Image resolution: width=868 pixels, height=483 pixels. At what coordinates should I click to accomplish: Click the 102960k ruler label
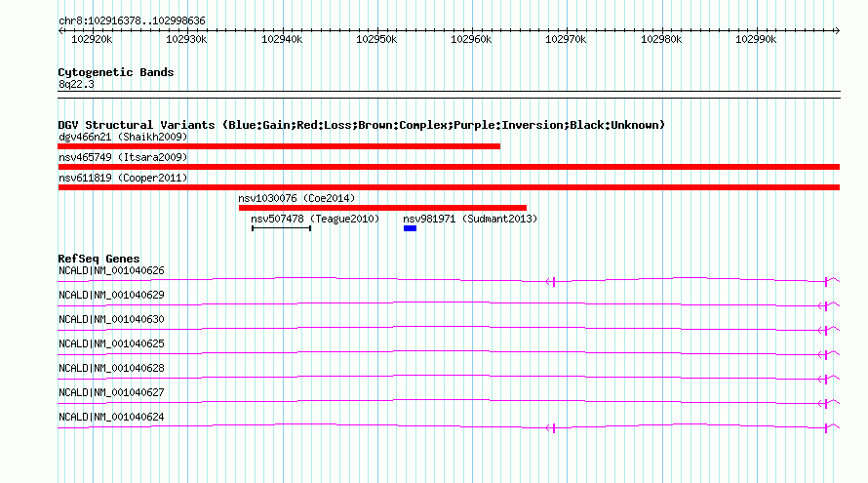click(x=471, y=39)
